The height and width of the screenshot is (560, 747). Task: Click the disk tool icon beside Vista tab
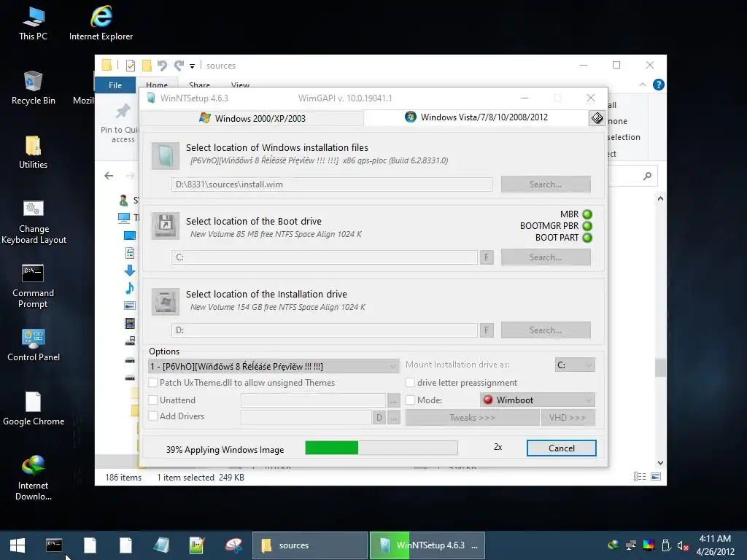pyautogui.click(x=597, y=117)
